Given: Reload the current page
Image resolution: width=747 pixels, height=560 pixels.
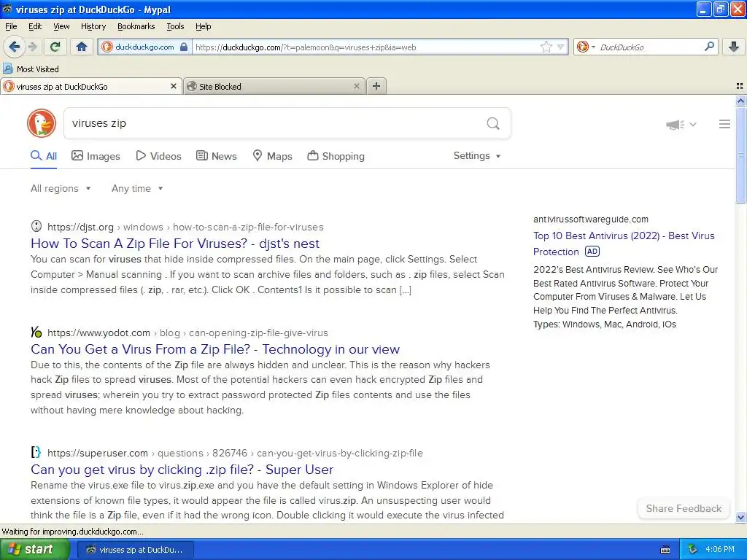Looking at the screenshot, I should (x=55, y=47).
